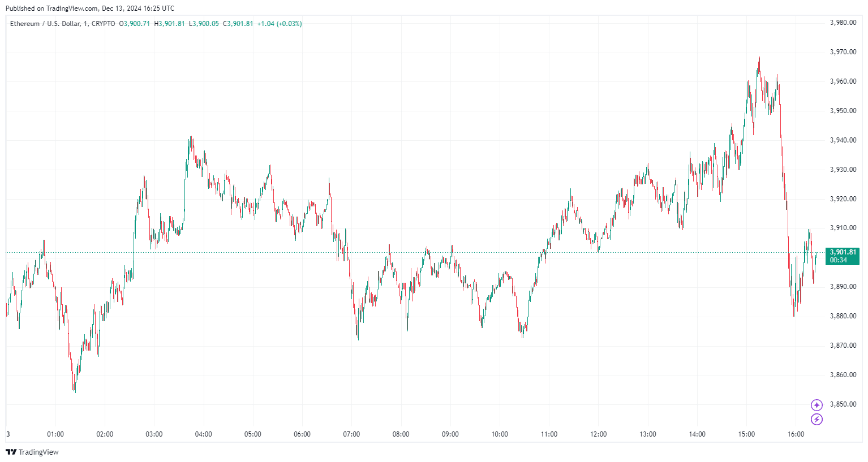This screenshot has height=462, width=868.
Task: Click the low value L3,900.05
Action: (x=204, y=24)
